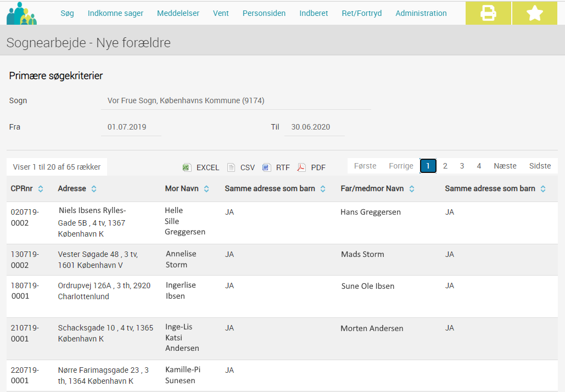Viewport: 565px width, 392px height.
Task: Go to page 3
Action: [462, 166]
